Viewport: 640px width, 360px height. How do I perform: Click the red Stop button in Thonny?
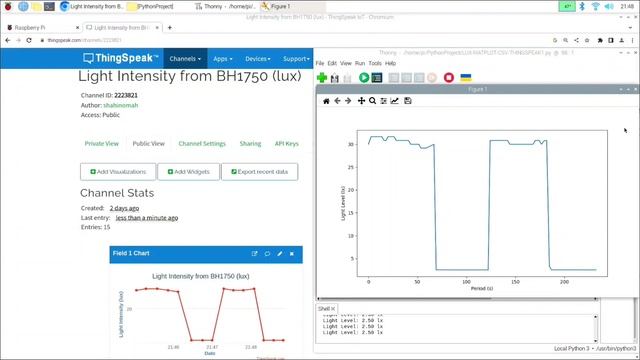[x=449, y=78]
